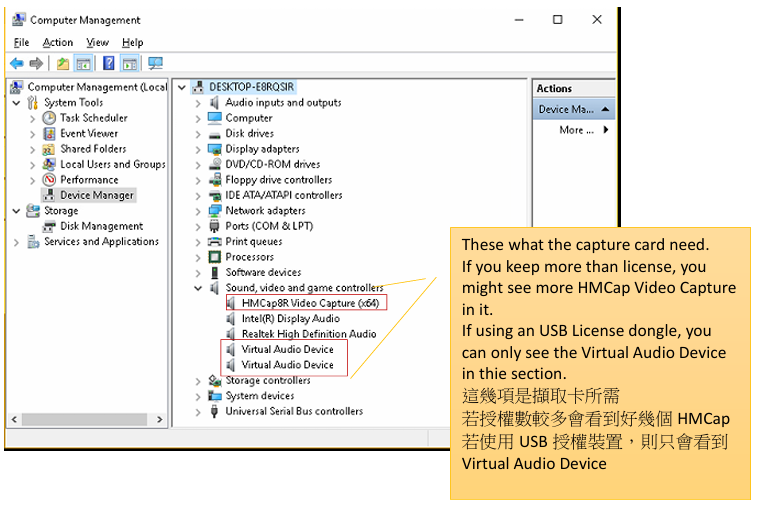
Task: Click the Forward arrow toolbar icon
Action: coord(36,63)
